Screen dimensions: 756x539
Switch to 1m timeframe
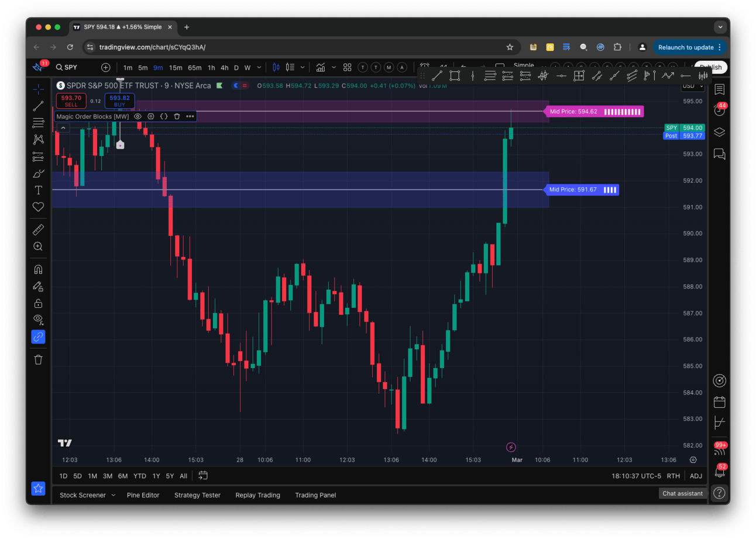pos(128,67)
